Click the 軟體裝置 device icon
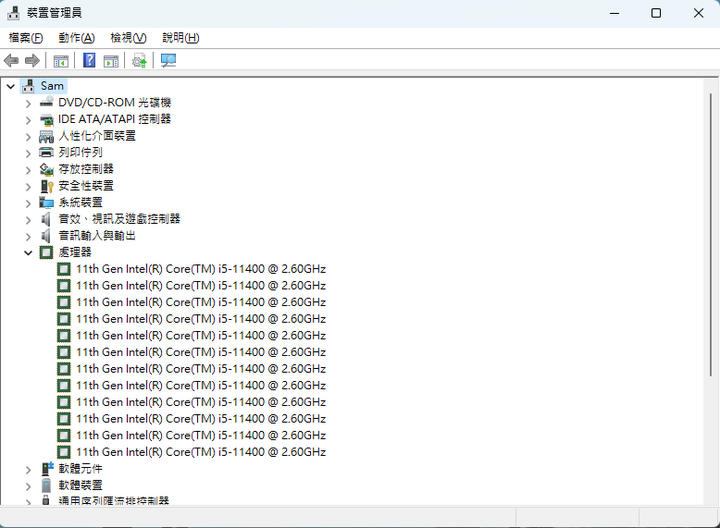This screenshot has height=528, width=720. (x=46, y=485)
